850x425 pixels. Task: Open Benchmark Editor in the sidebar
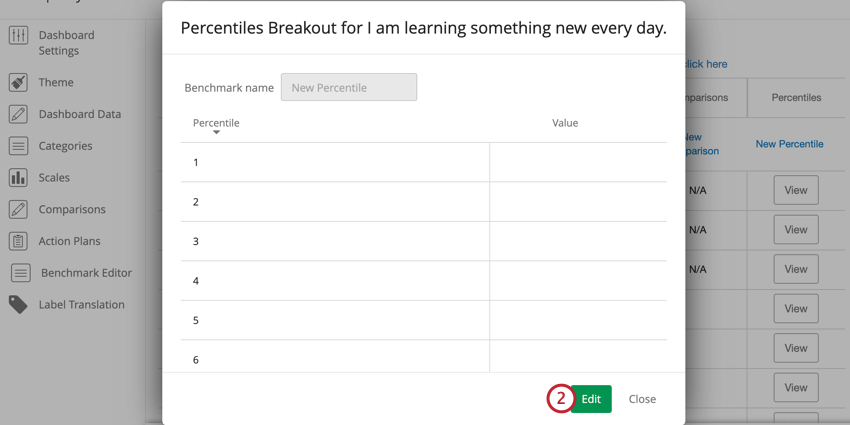(86, 273)
